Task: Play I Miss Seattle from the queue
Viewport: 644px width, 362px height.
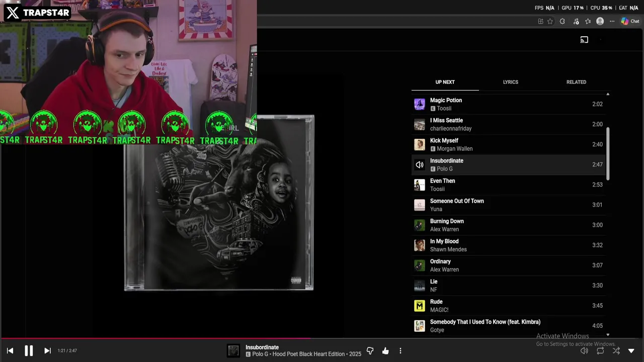Action: tap(508, 124)
